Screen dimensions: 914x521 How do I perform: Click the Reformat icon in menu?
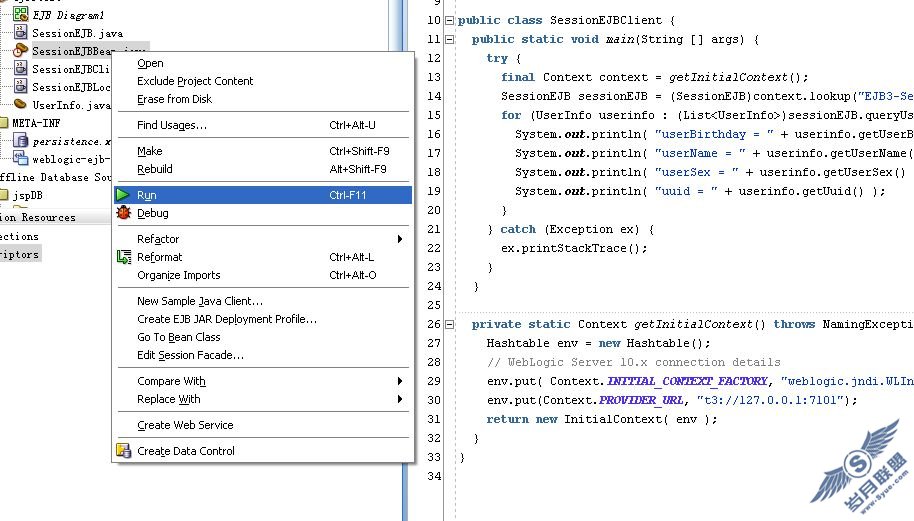124,257
